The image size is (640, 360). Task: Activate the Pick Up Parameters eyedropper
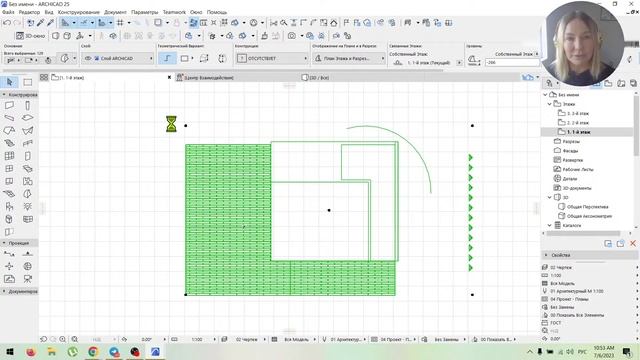[40, 23]
